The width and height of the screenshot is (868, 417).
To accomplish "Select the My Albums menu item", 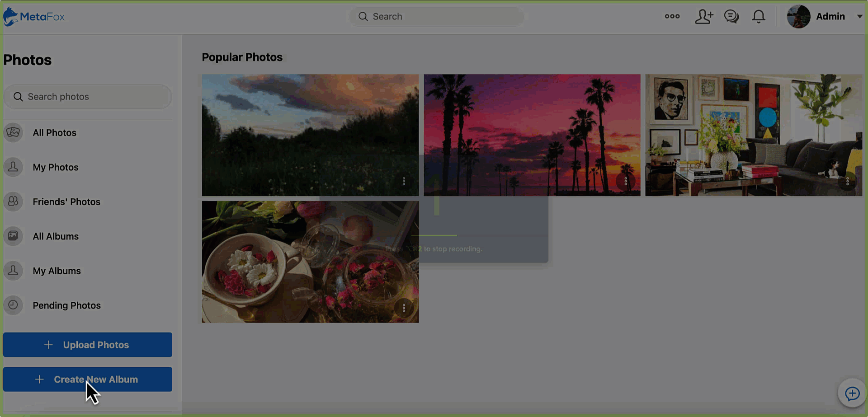I will click(57, 271).
